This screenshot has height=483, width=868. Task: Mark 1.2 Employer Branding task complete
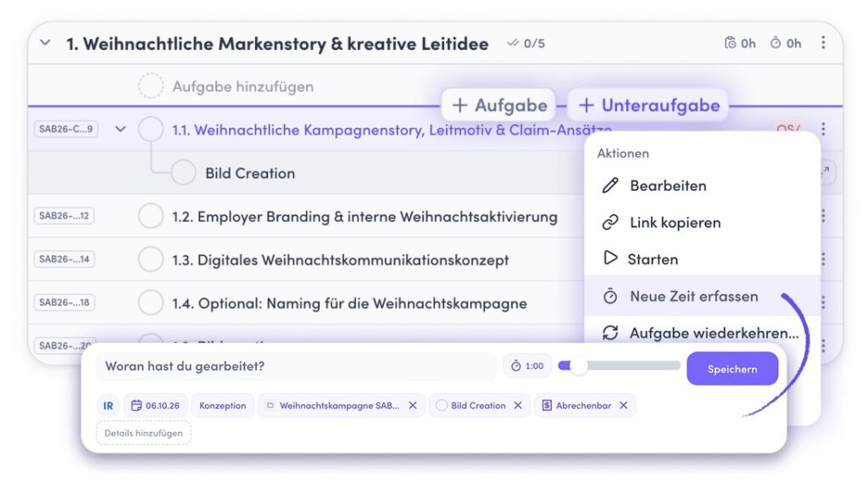[151, 216]
